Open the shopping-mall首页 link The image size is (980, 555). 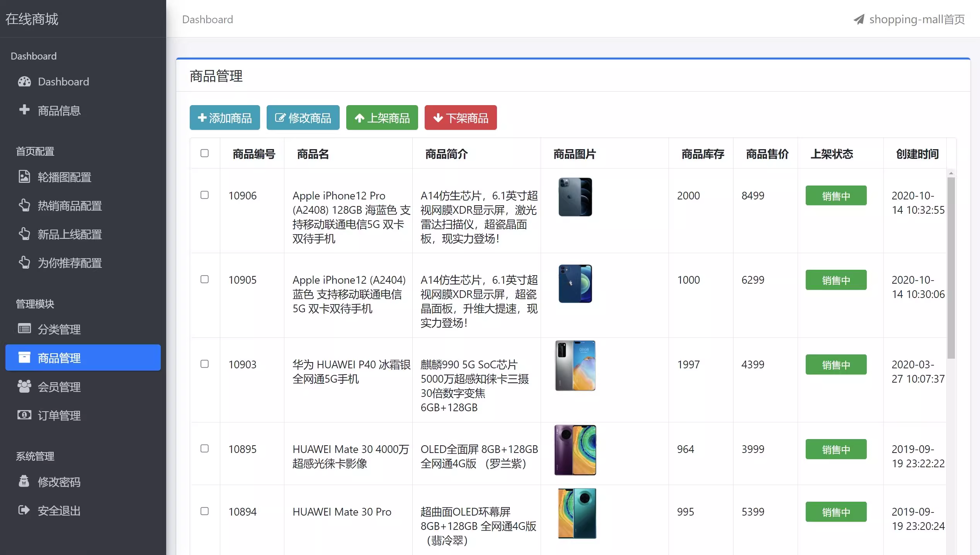click(909, 19)
